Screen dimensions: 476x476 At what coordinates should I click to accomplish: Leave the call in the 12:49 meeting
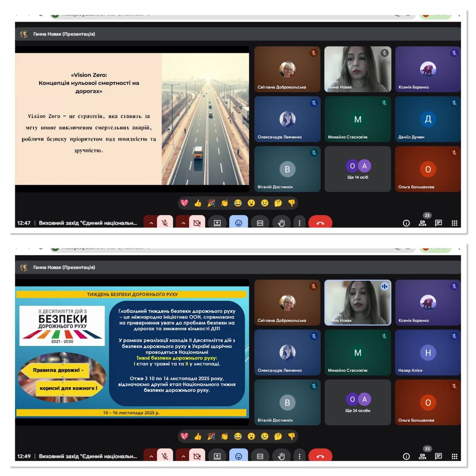pyautogui.click(x=320, y=456)
